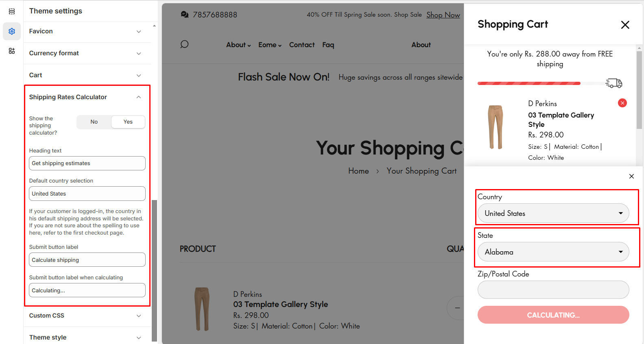Open 03 Template Gallery Style on cart page
This screenshot has height=344, width=644.
tap(280, 305)
